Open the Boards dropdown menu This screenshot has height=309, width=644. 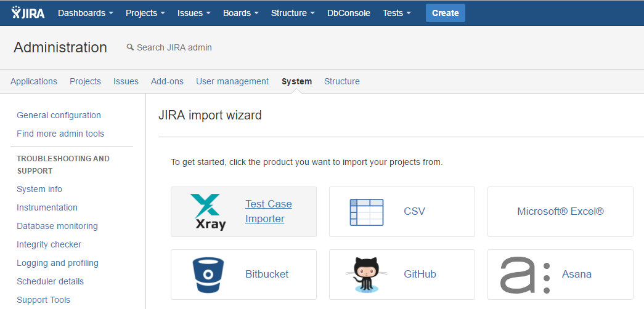coord(241,13)
